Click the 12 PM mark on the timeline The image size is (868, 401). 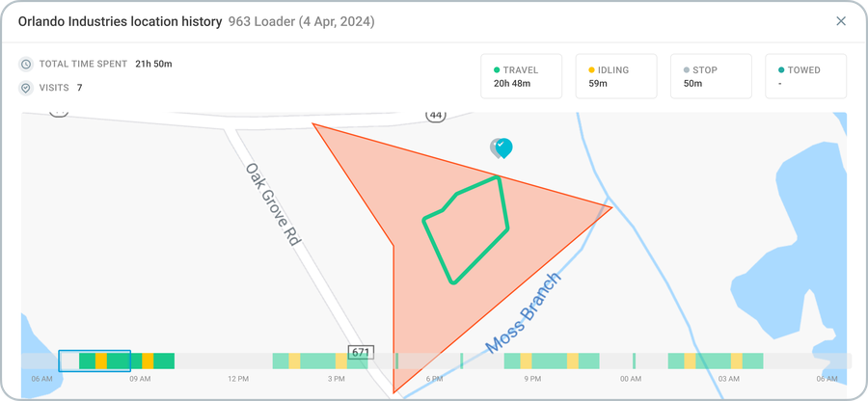click(x=238, y=379)
